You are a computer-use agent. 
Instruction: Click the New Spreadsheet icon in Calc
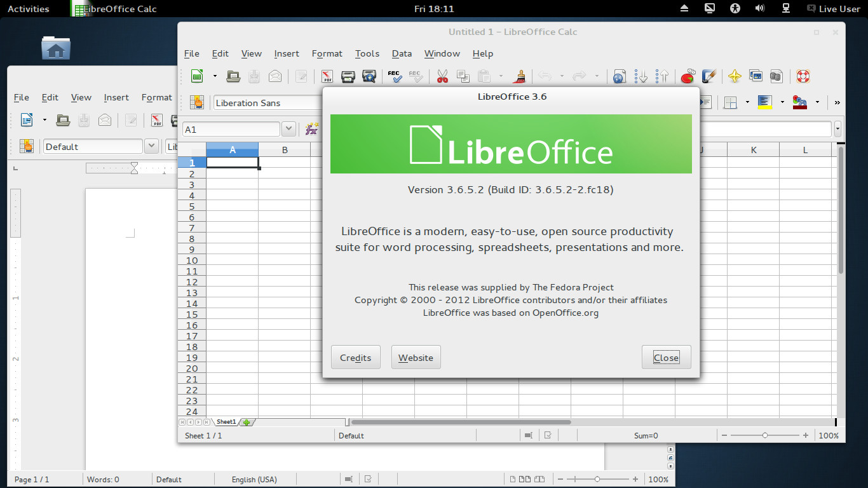(197, 76)
